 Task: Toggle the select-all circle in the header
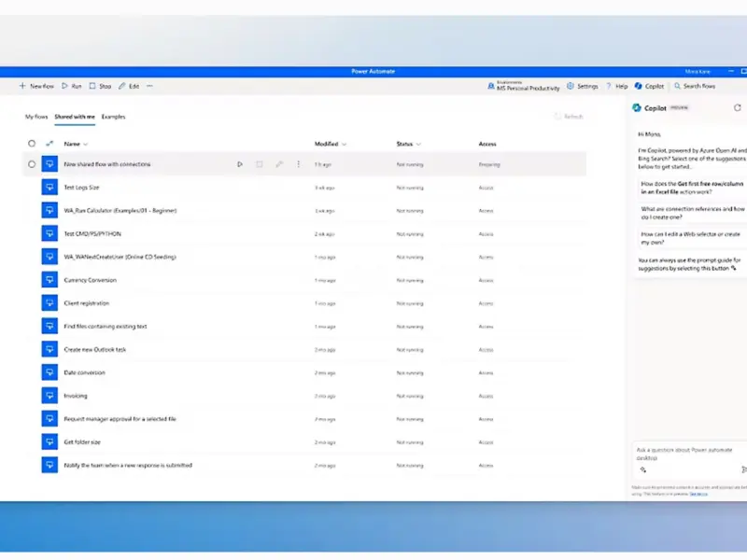click(x=32, y=144)
